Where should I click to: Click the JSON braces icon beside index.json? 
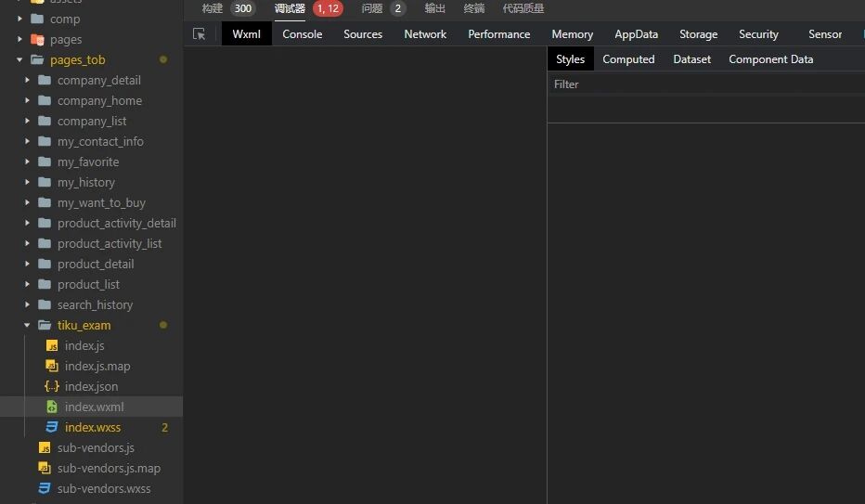tap(52, 386)
